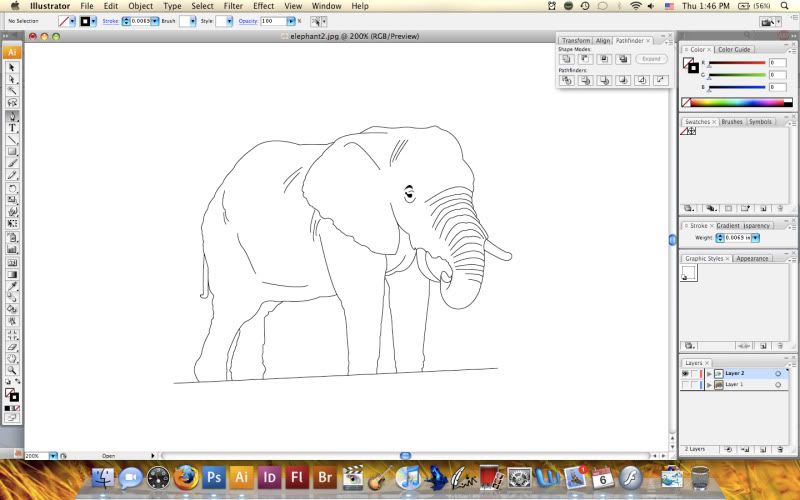
Task: Expand Layer 1 disclosure triangle
Action: pyautogui.click(x=709, y=385)
